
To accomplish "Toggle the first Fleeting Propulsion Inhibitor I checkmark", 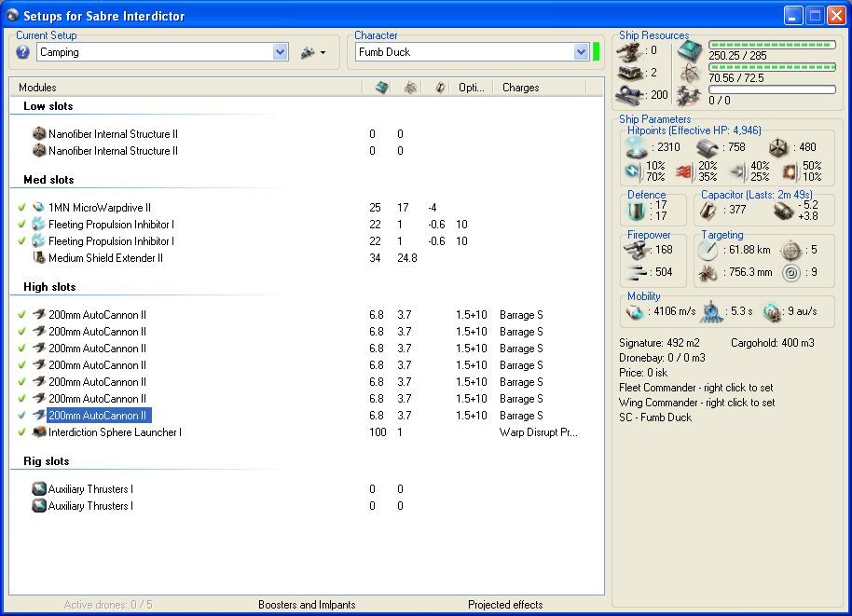I will tap(21, 224).
